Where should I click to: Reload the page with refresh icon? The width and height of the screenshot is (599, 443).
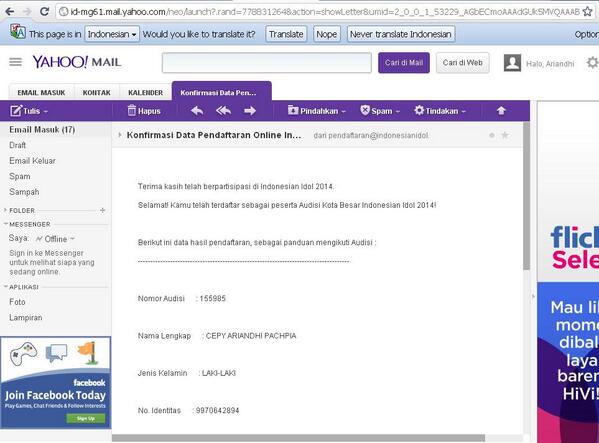pos(44,11)
